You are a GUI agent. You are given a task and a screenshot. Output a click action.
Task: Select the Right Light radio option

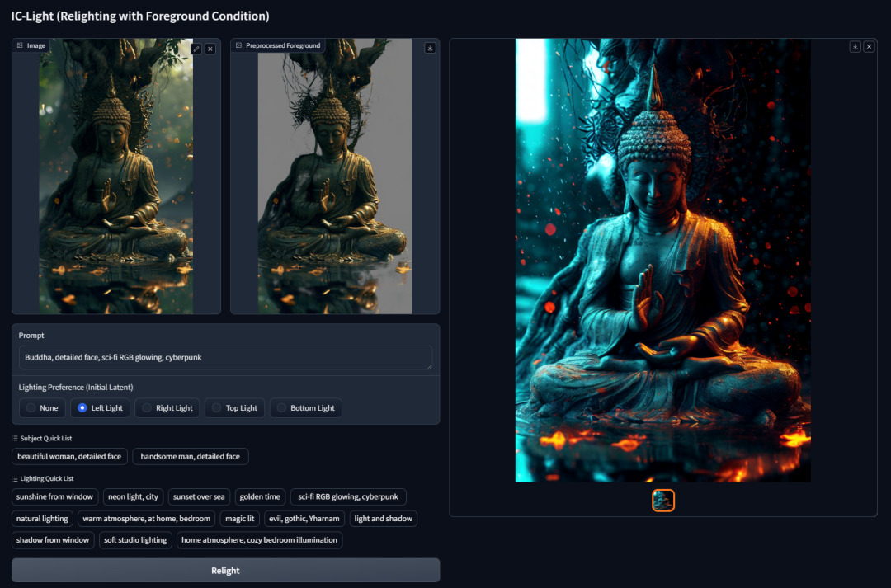click(x=167, y=408)
